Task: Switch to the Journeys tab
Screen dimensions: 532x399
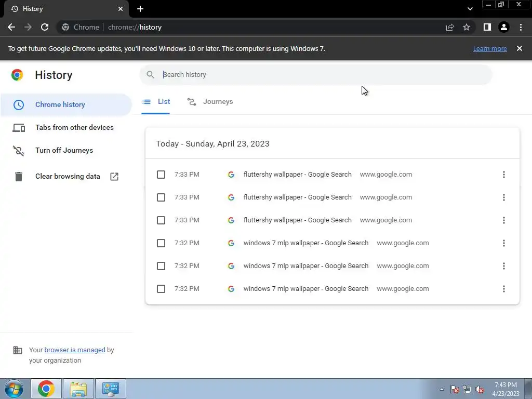Action: click(x=210, y=102)
